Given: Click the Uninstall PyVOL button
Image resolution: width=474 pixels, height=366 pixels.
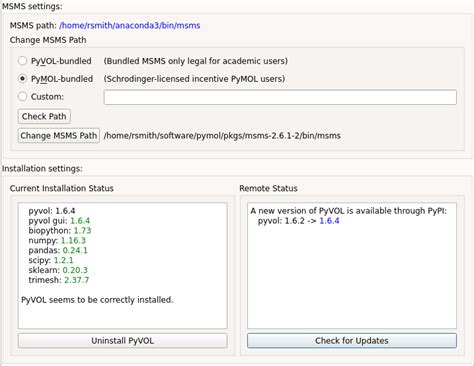Looking at the screenshot, I should click(123, 341).
